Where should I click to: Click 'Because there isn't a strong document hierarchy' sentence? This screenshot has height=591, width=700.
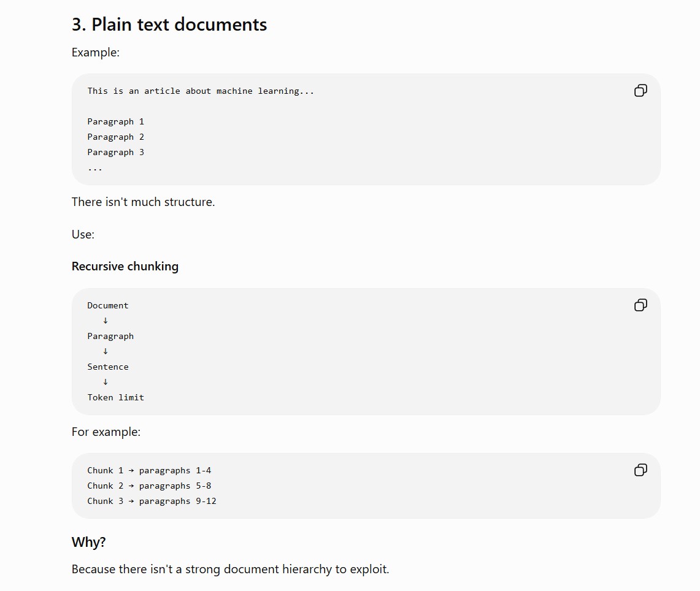click(230, 569)
